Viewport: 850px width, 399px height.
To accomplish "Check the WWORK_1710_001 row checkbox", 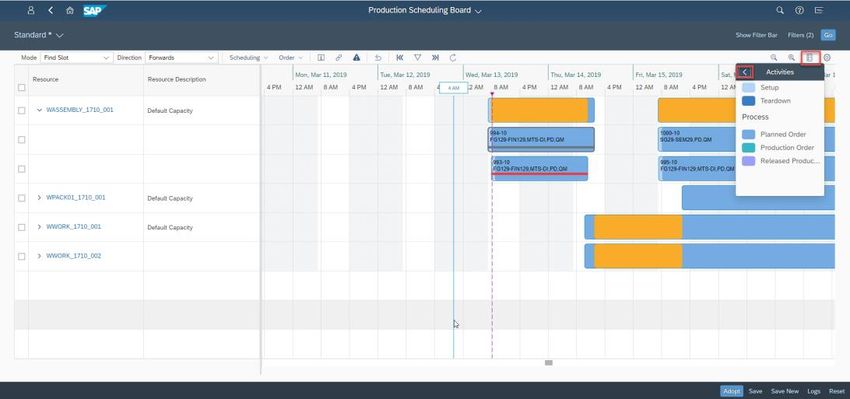I will pos(22,228).
